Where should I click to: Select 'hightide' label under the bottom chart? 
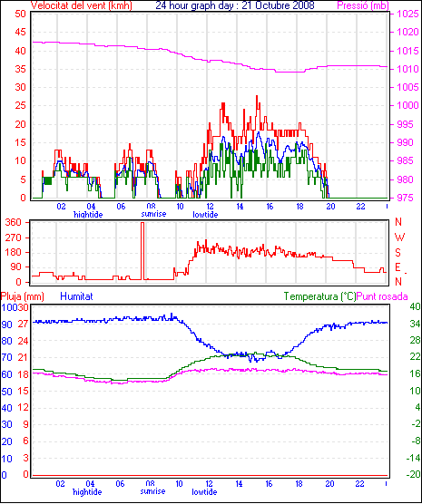(87, 492)
